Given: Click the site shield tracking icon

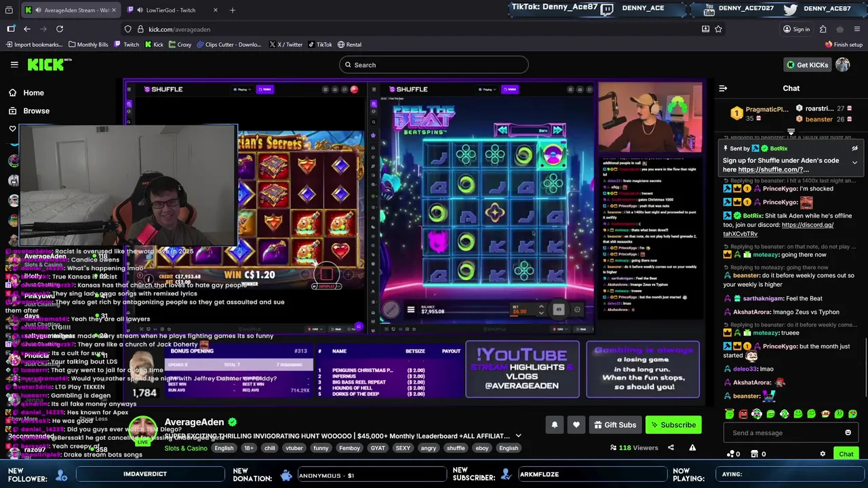Looking at the screenshot, I should click(x=127, y=29).
